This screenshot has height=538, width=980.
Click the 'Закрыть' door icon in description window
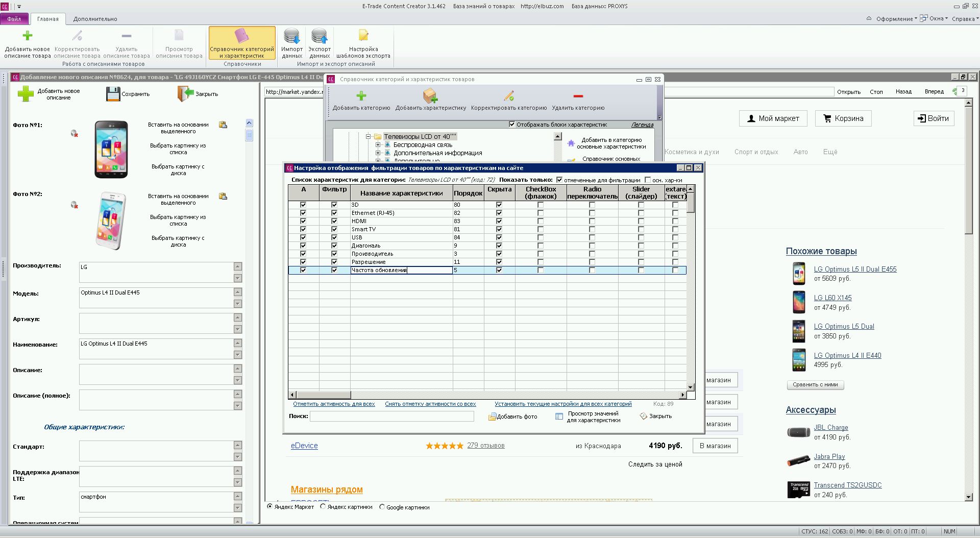[x=185, y=94]
